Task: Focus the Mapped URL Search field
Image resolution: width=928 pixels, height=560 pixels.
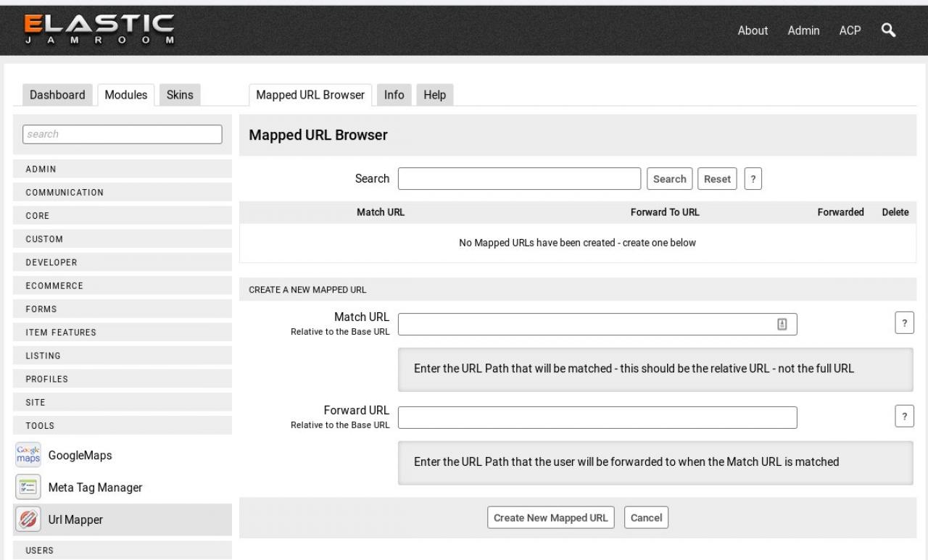Action: click(519, 179)
